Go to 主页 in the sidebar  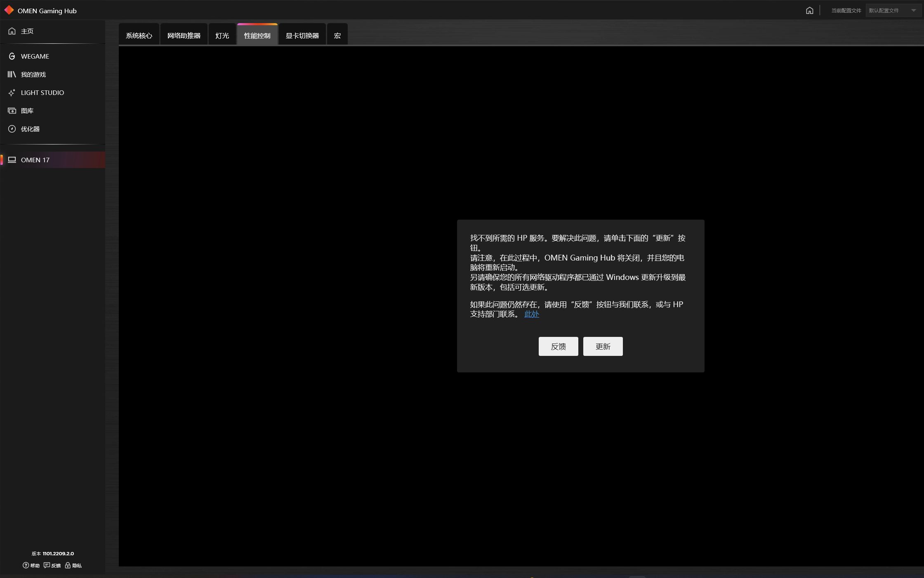click(52, 31)
